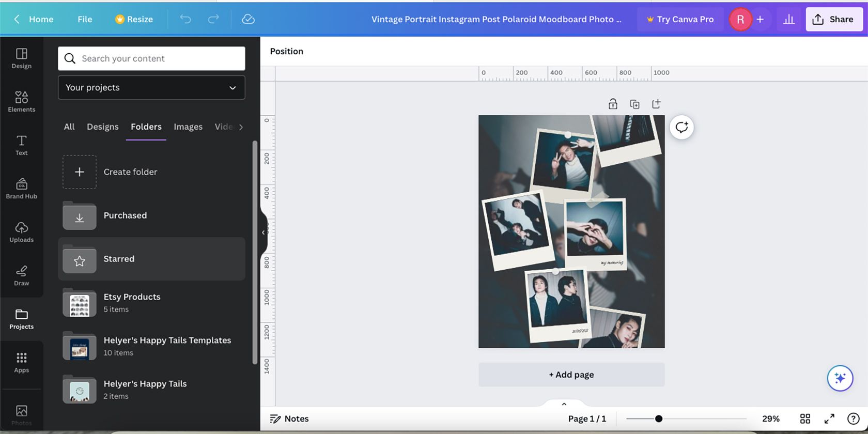
Task: Duplicate the page
Action: click(634, 104)
